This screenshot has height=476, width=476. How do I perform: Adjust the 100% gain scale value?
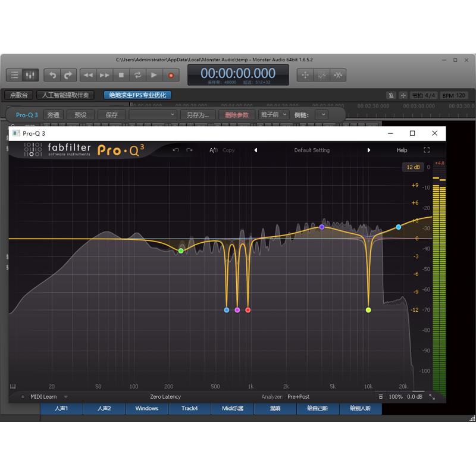pos(396,396)
